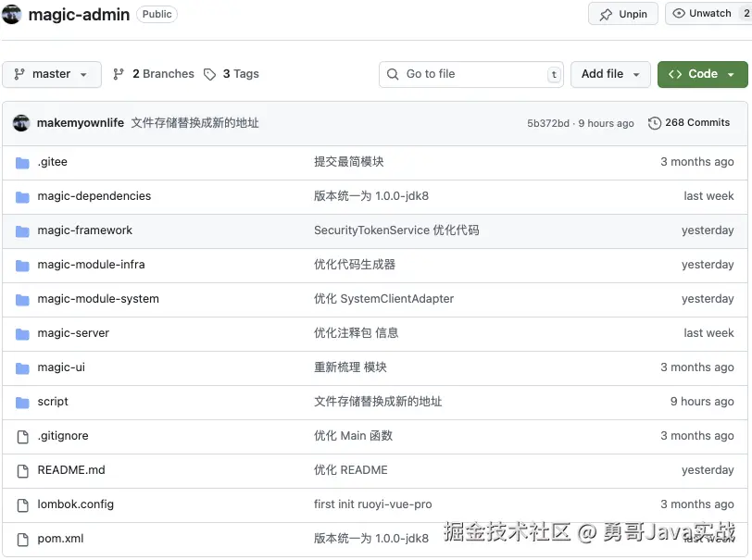Click the magic-module-system folder icon
Screen dimensions: 752x560
click(x=22, y=300)
